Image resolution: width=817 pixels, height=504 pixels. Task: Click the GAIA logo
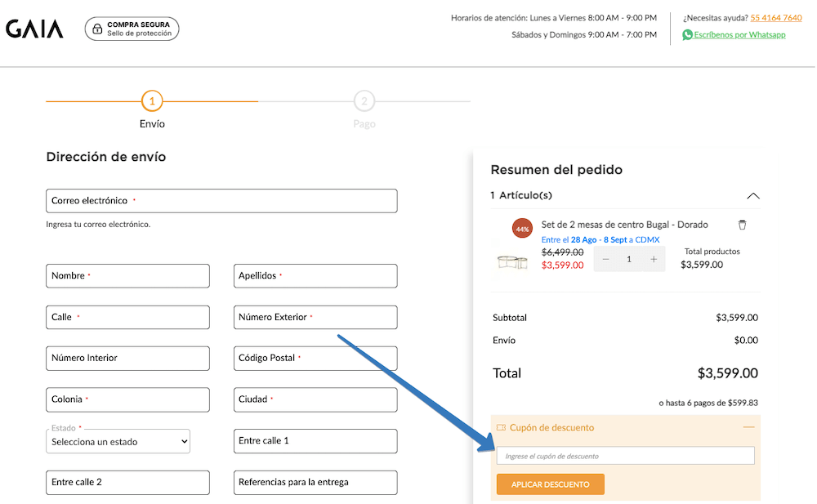pyautogui.click(x=34, y=29)
